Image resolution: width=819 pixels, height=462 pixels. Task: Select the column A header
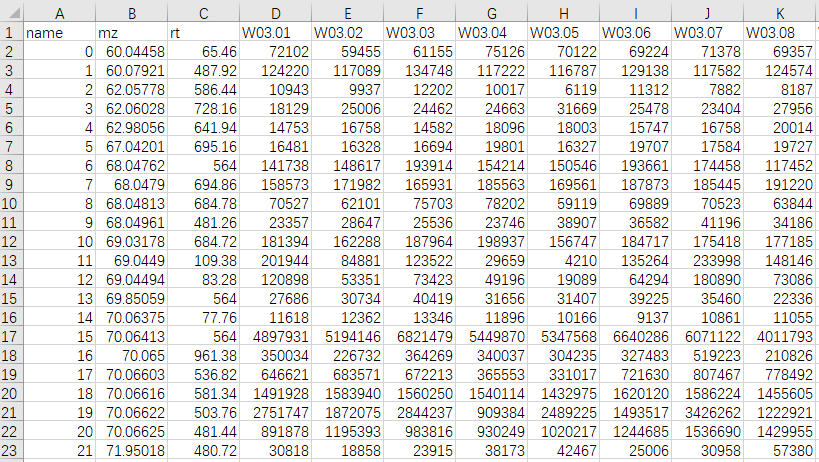coord(60,13)
